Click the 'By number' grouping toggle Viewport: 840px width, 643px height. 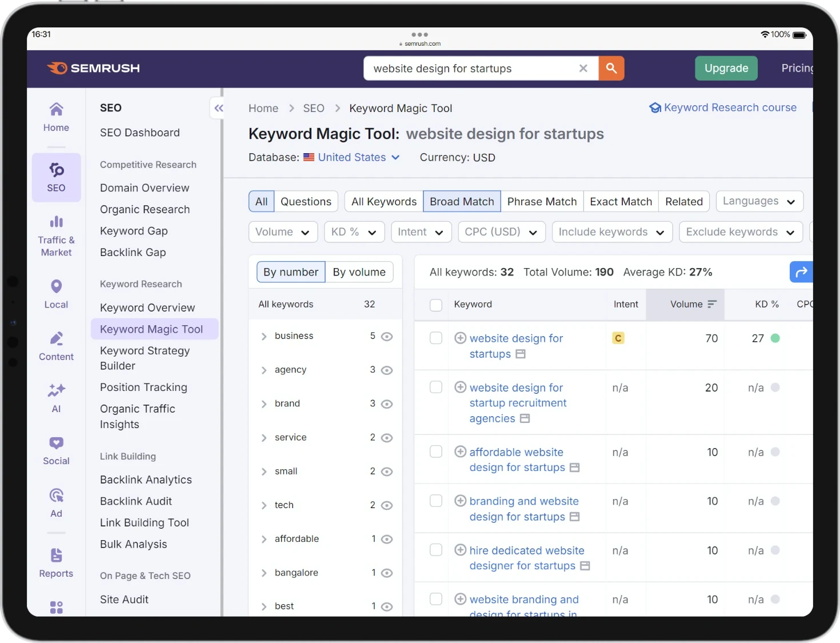pyautogui.click(x=291, y=272)
